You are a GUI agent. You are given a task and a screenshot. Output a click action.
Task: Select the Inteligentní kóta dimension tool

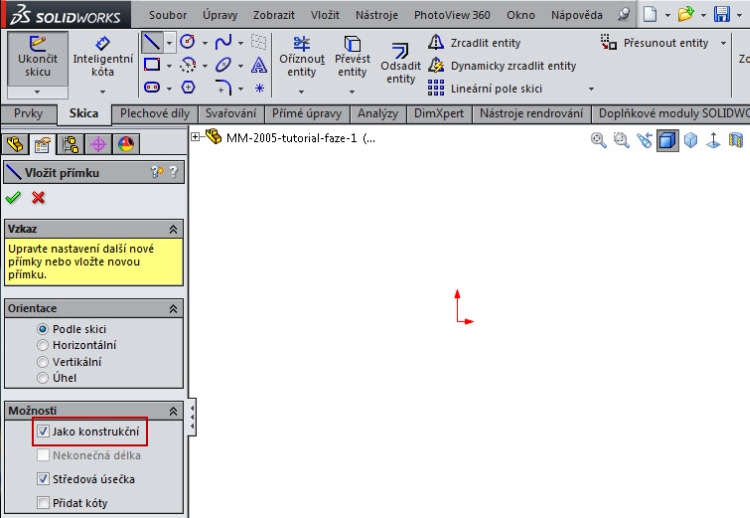102,57
